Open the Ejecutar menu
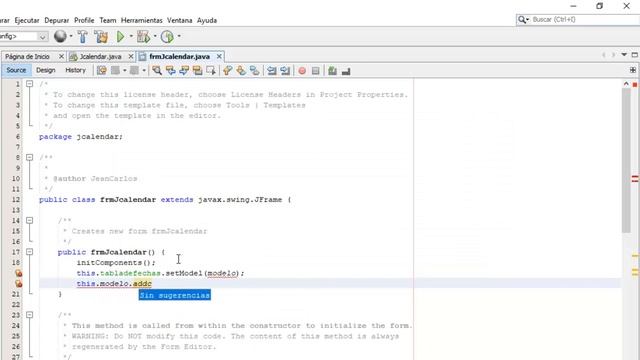 point(27,20)
